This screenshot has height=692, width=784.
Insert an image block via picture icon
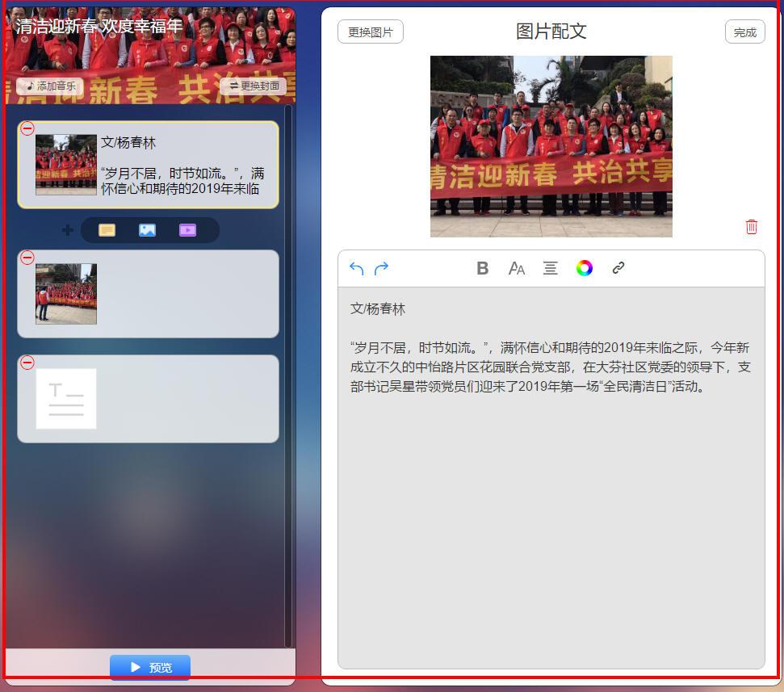(x=147, y=230)
